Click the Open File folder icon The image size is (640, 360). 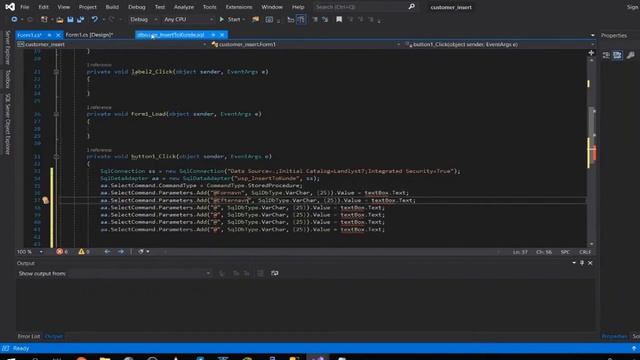click(x=60, y=19)
